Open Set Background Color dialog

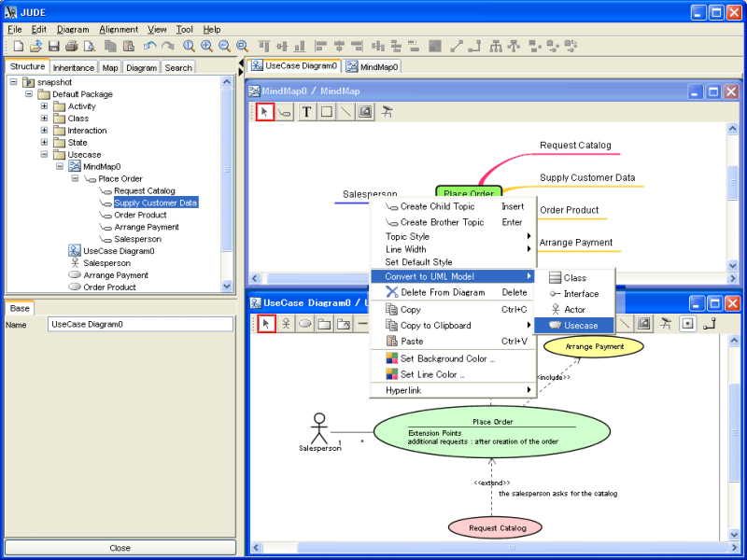click(x=454, y=358)
